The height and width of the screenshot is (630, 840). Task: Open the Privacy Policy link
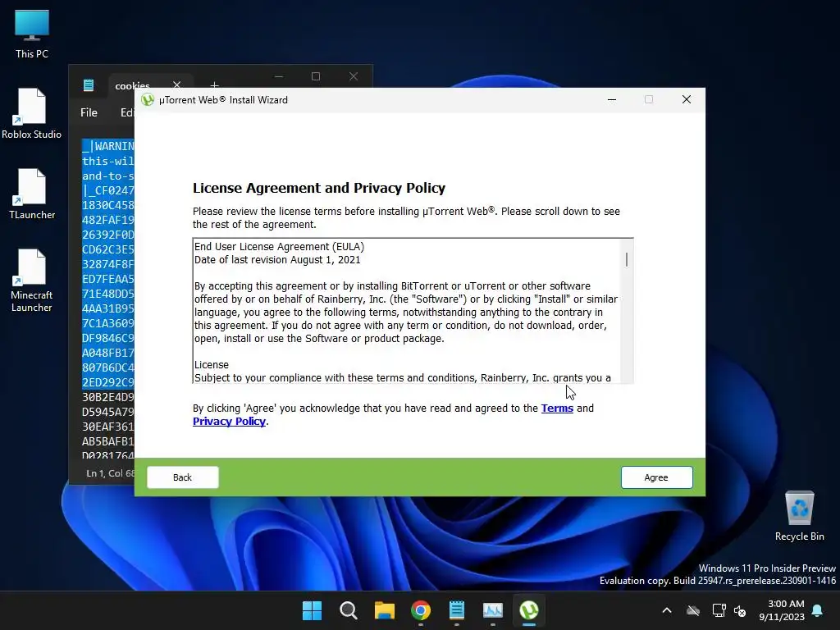(230, 422)
